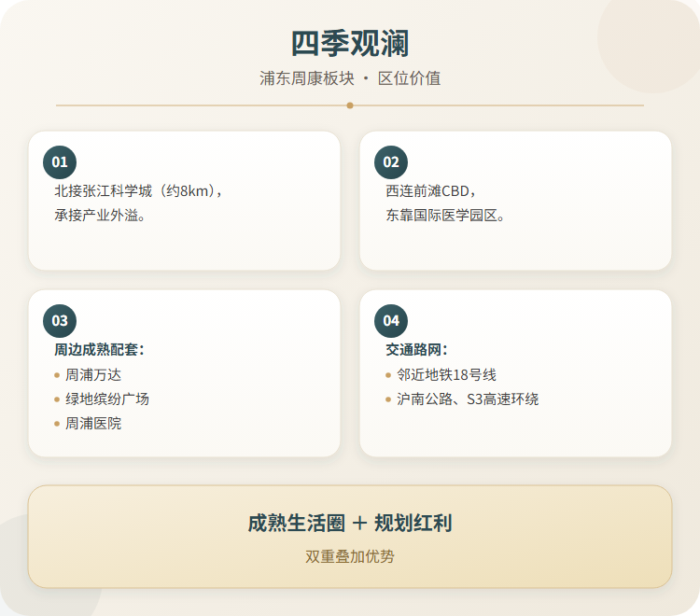The width and height of the screenshot is (700, 616).
Task: Click text 西连前滩CBD
Action: pos(427,191)
